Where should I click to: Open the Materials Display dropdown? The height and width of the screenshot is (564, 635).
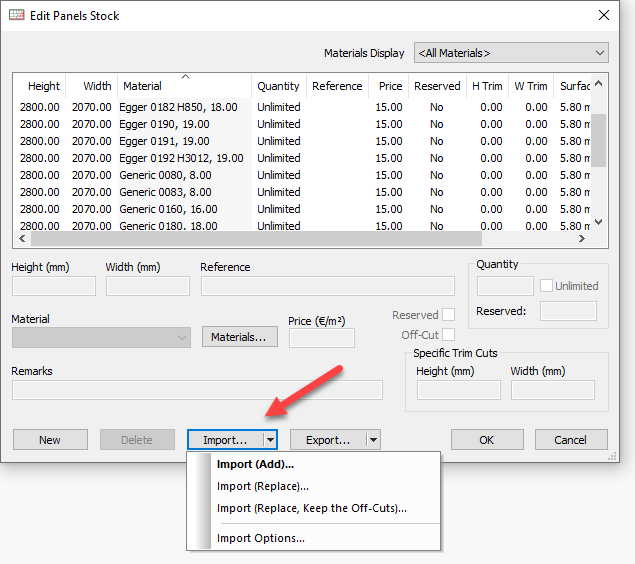pyautogui.click(x=511, y=53)
